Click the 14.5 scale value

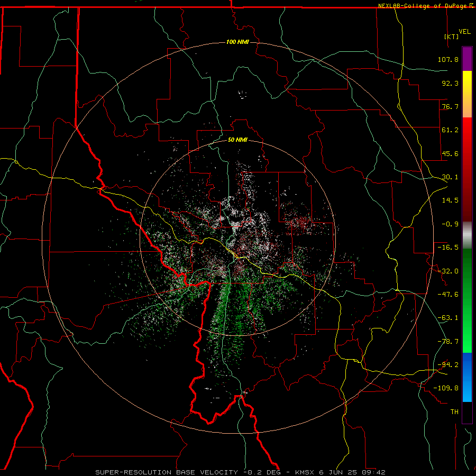pyautogui.click(x=450, y=200)
